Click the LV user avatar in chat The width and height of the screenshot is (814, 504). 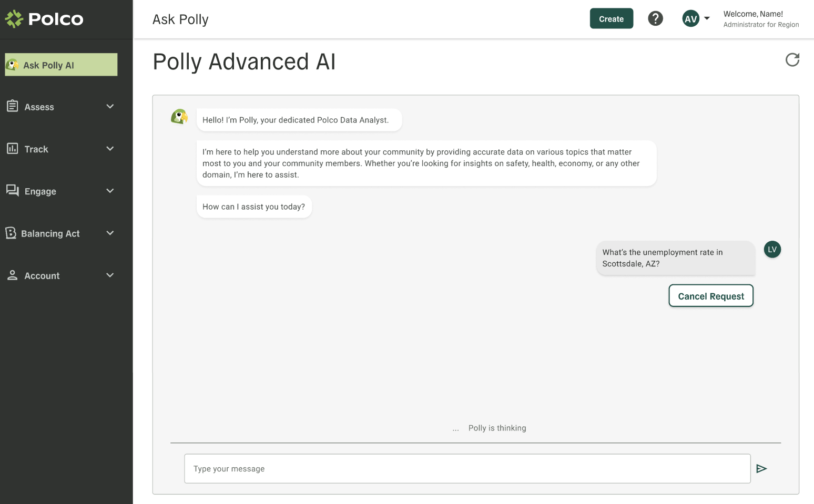(772, 250)
